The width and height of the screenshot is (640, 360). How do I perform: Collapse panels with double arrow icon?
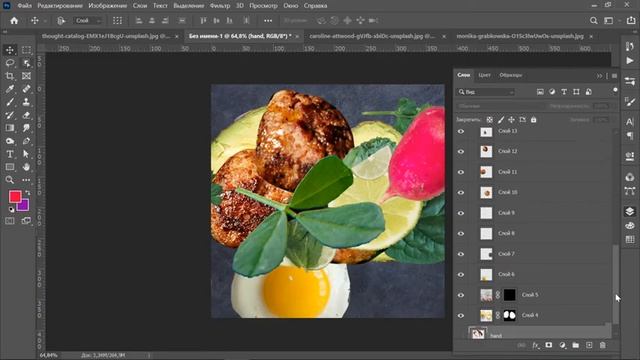click(x=599, y=76)
